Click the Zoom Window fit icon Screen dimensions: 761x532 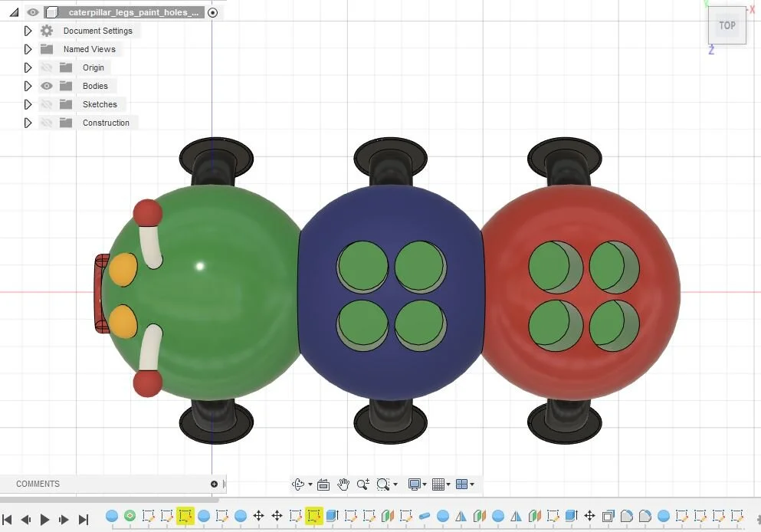[383, 484]
